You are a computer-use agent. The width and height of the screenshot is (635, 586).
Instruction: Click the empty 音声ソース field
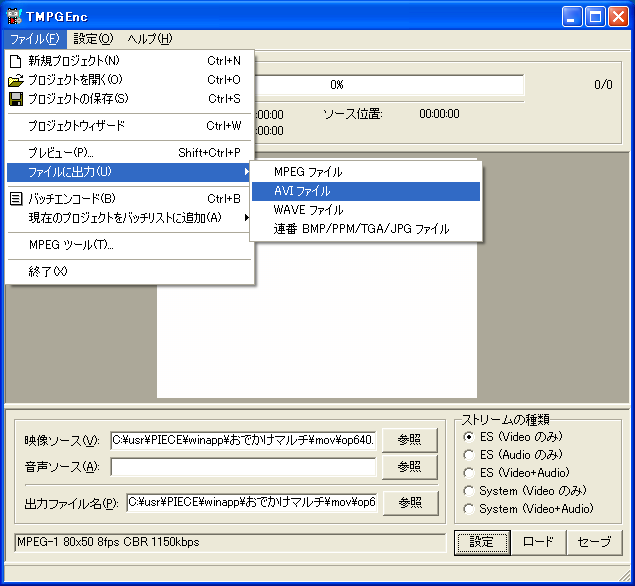tap(243, 467)
